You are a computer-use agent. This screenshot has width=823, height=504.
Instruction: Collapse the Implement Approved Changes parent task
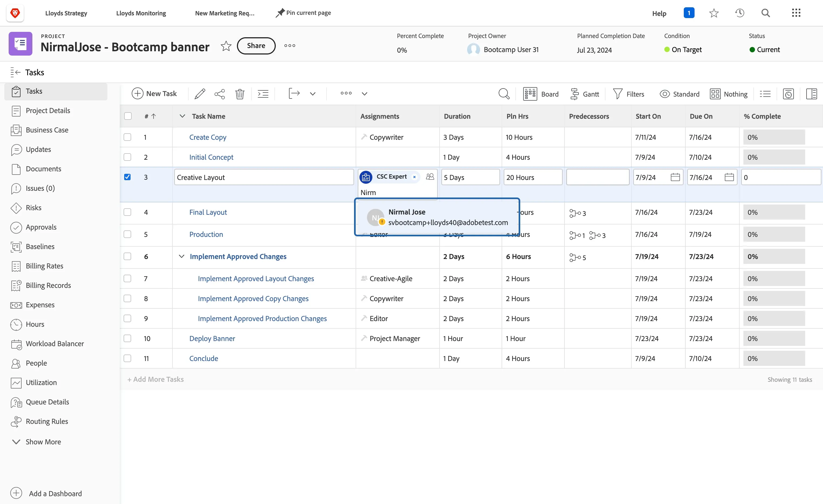tap(181, 257)
